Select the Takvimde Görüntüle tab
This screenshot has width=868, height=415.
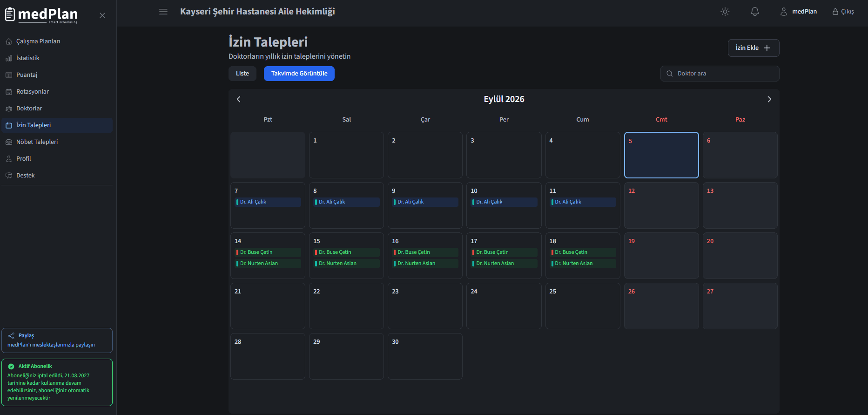pos(299,74)
